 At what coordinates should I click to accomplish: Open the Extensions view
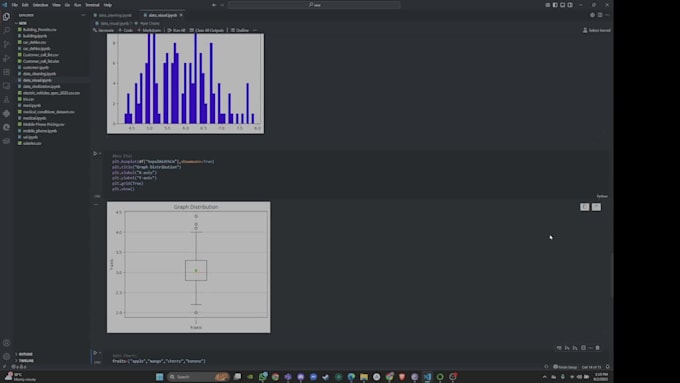[x=7, y=72]
